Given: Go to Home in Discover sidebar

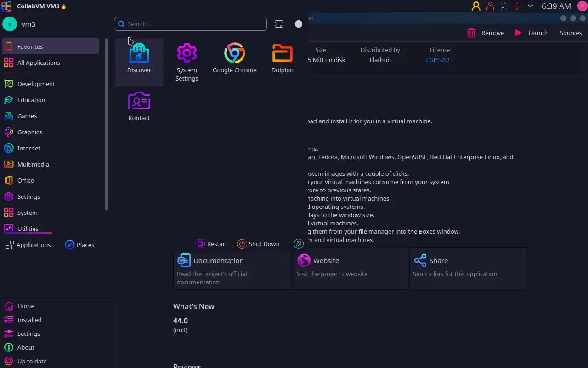Looking at the screenshot, I should (58, 306).
